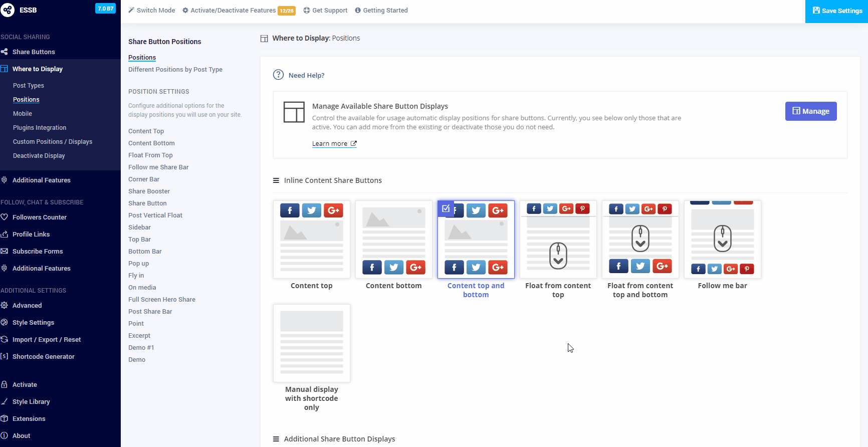Click the Activate lock icon
Screen dimensions: 868x447
(4, 384)
